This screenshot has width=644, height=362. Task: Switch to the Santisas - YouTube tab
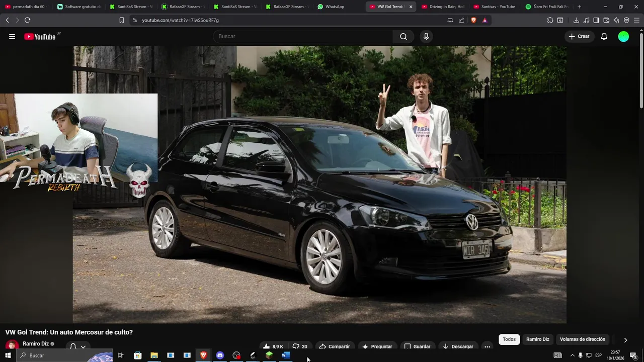(495, 7)
